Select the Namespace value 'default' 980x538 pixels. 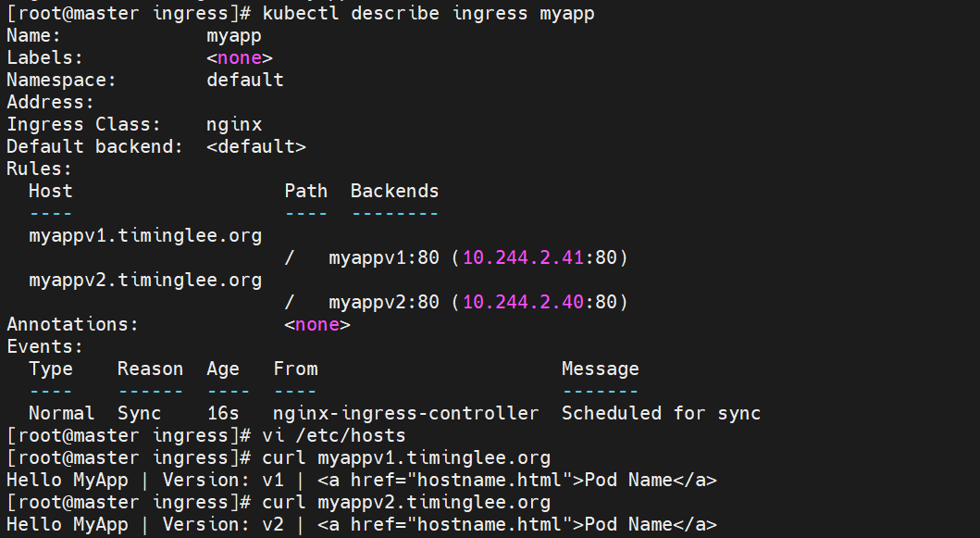point(245,80)
